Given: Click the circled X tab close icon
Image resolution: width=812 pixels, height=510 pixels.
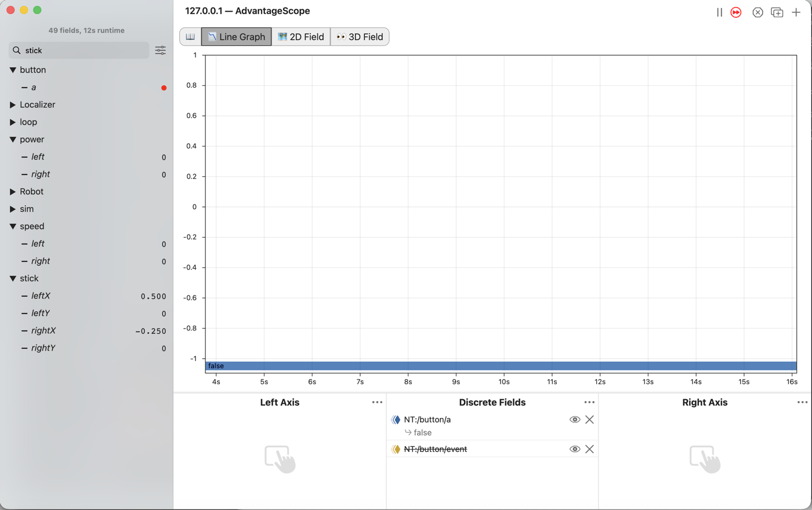Looking at the screenshot, I should (757, 12).
